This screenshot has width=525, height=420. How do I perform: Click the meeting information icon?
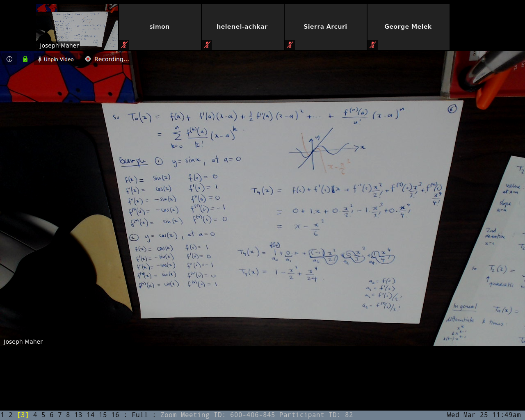9,59
